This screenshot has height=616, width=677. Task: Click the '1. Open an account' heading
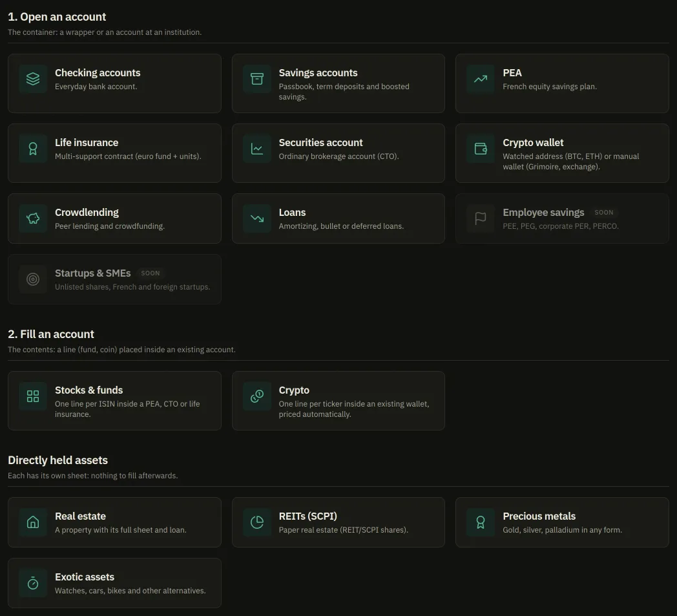pyautogui.click(x=57, y=17)
